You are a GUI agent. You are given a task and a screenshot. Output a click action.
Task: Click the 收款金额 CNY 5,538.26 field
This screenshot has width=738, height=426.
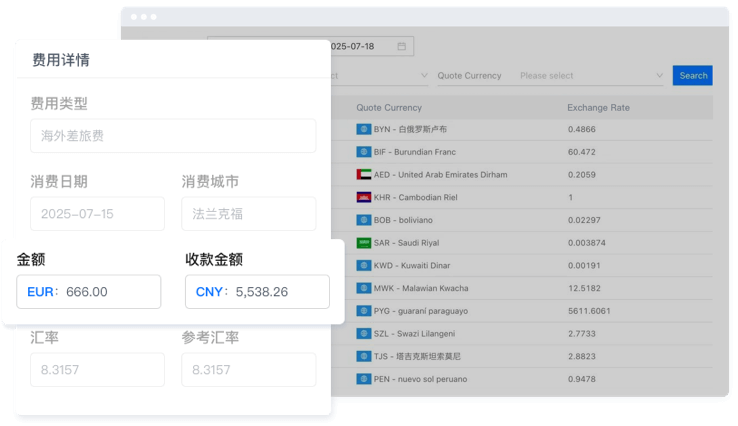tap(257, 292)
